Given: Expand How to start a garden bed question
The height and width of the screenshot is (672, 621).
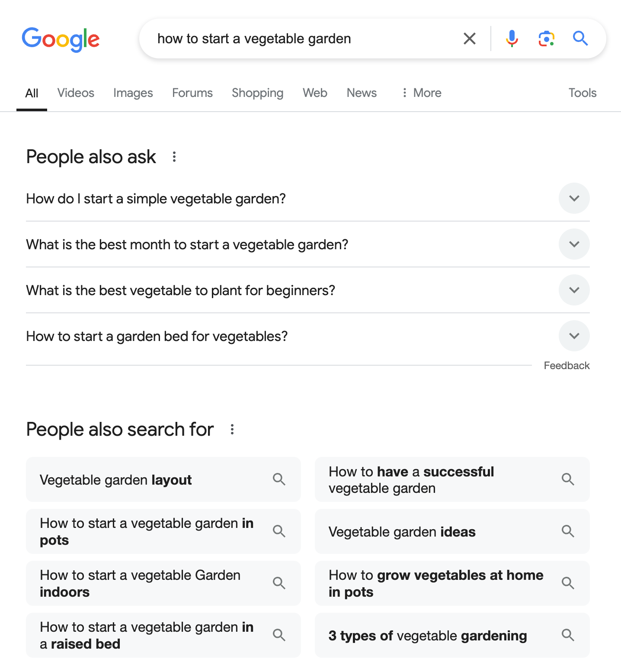Looking at the screenshot, I should click(x=574, y=336).
